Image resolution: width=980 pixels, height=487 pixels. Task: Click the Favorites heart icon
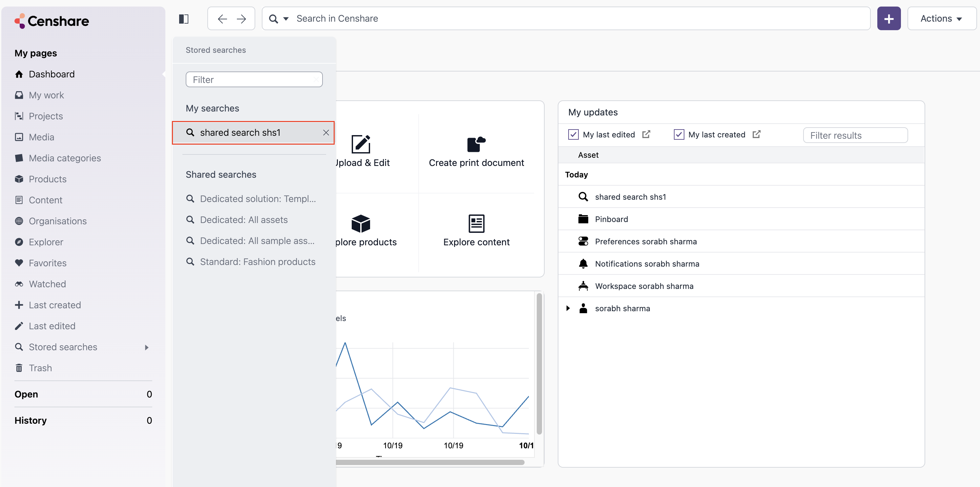(x=19, y=263)
